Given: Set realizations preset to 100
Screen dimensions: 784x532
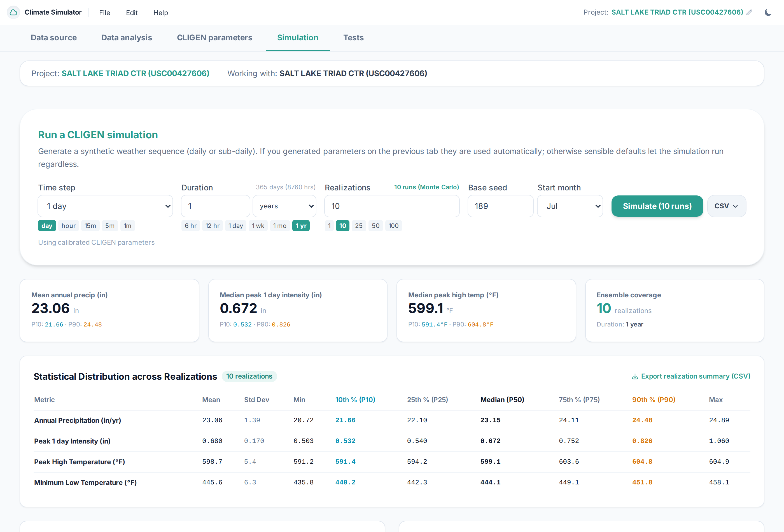Looking at the screenshot, I should tap(393, 226).
